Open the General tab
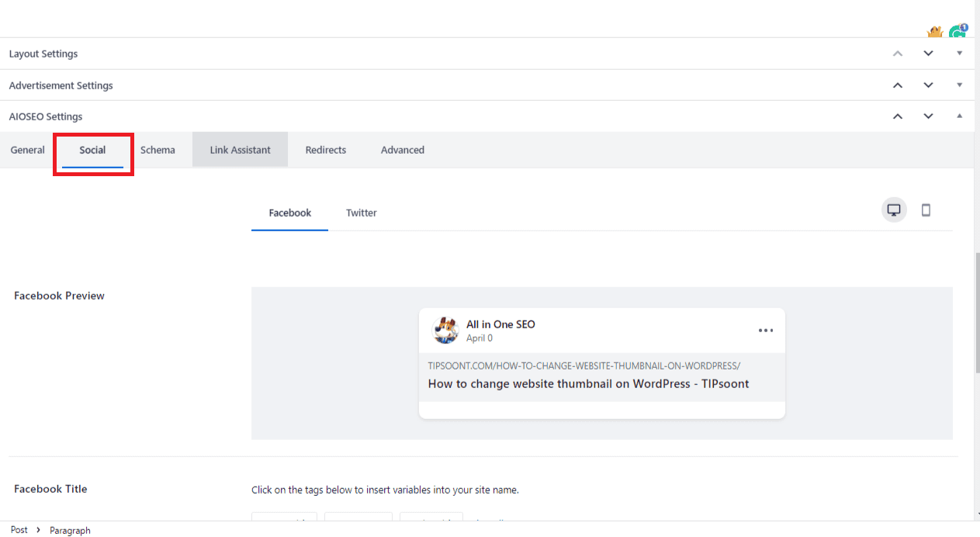 tap(27, 150)
